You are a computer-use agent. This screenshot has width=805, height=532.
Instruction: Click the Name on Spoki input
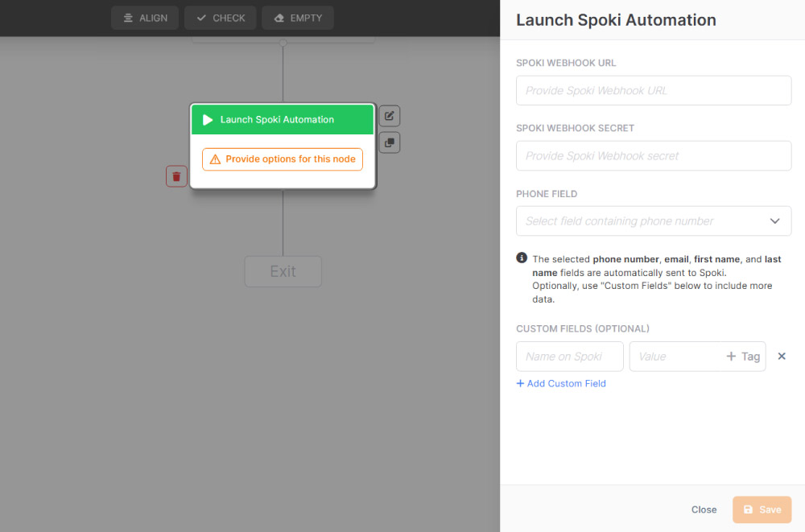[569, 357]
